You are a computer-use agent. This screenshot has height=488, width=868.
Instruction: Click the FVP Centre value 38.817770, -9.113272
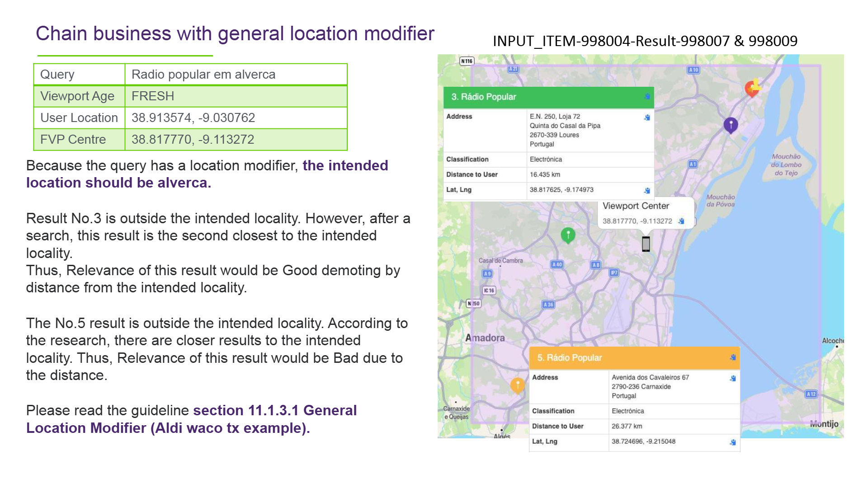[x=193, y=140]
